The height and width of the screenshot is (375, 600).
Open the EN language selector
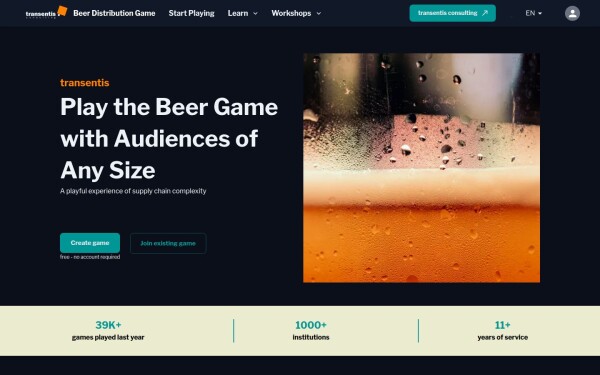click(x=533, y=13)
